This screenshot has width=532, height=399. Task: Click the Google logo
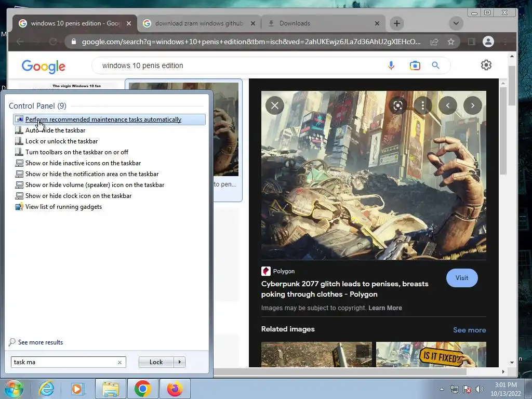[x=44, y=66]
